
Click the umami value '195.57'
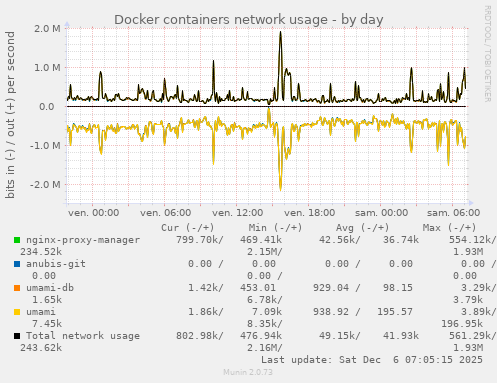coord(395,312)
